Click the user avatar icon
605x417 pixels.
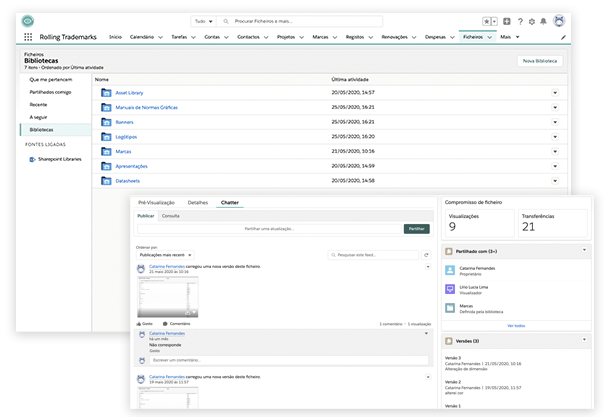(x=560, y=20)
